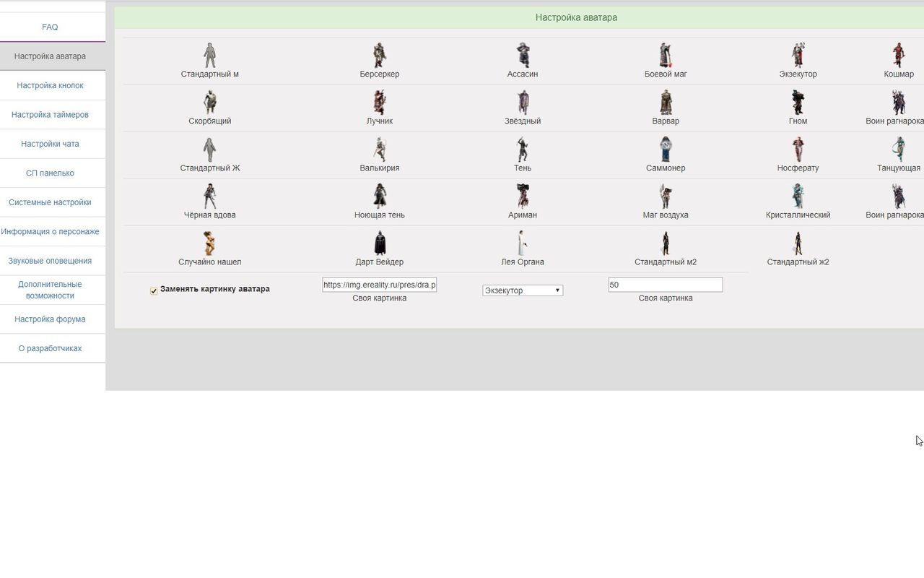
Task: Open the FAQ menu item
Action: click(50, 27)
